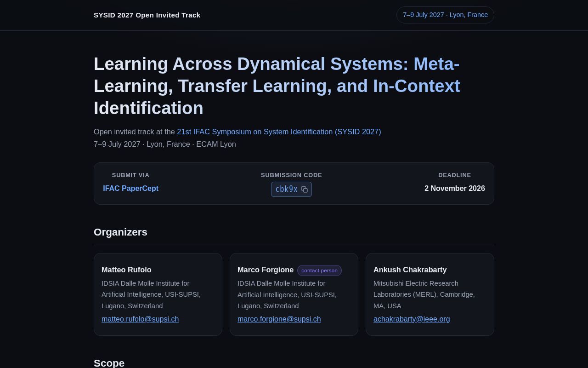Click the SUBMIT VIA label
The image size is (588, 368).
(x=130, y=175)
